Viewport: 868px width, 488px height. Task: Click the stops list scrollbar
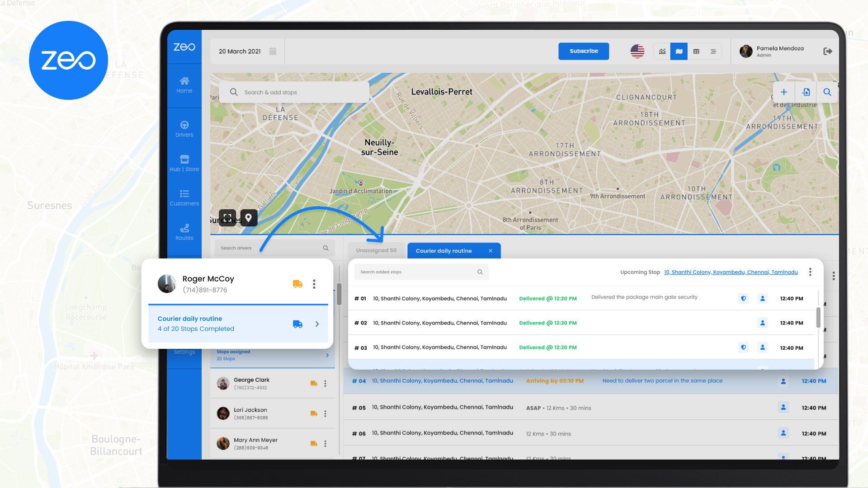pos(818,317)
